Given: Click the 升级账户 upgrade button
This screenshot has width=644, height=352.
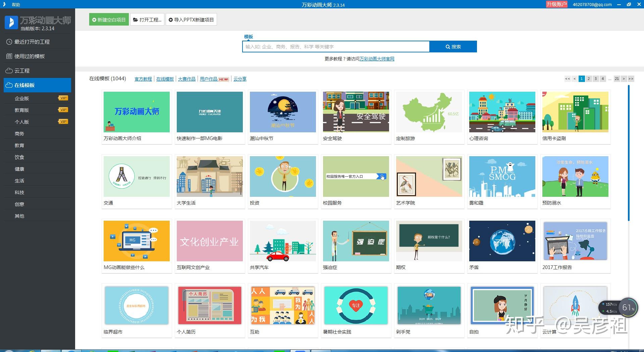Looking at the screenshot, I should [556, 4].
